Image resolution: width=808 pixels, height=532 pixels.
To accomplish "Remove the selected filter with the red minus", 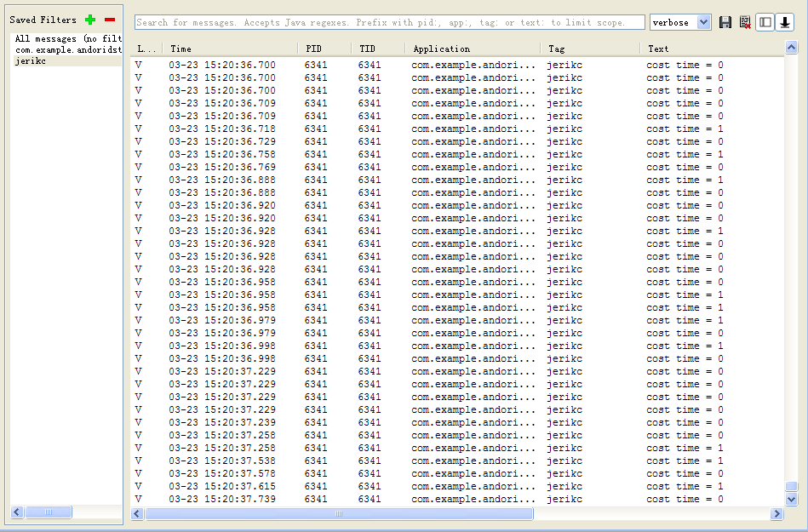I will pos(110,20).
